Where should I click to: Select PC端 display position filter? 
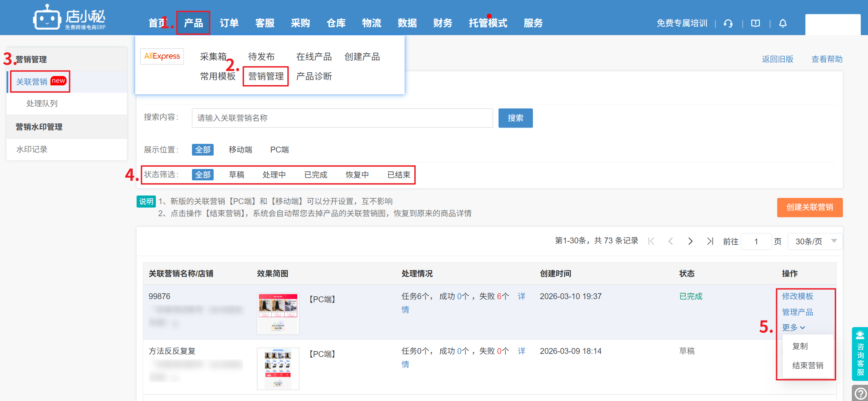pyautogui.click(x=279, y=150)
